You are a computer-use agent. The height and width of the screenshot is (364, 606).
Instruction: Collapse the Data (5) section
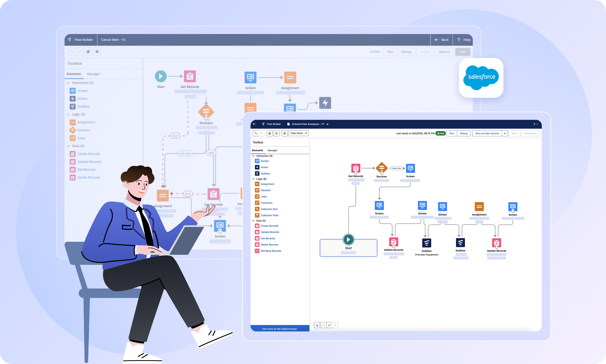254,221
